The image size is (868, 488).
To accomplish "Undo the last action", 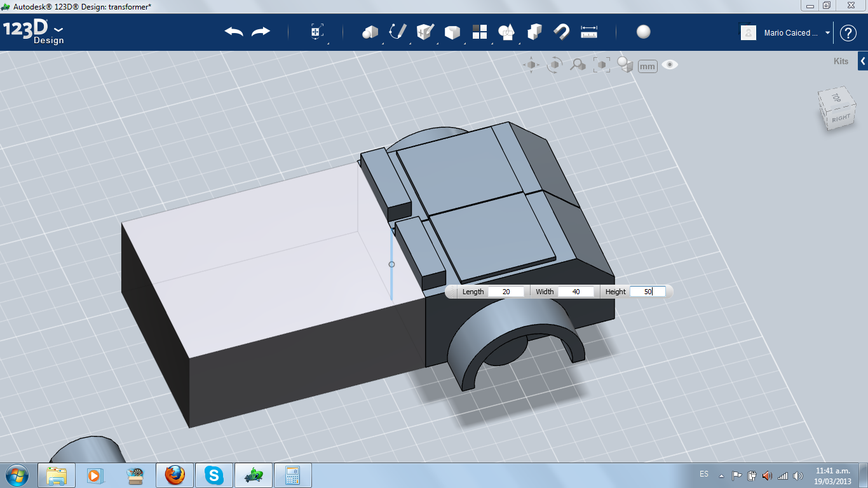I will [234, 32].
